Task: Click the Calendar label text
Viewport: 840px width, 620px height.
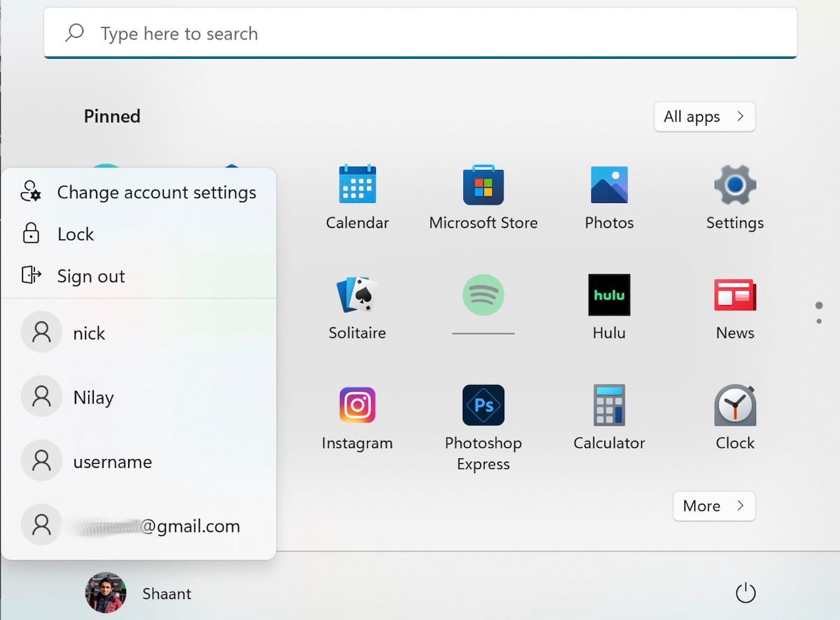Action: (x=357, y=223)
